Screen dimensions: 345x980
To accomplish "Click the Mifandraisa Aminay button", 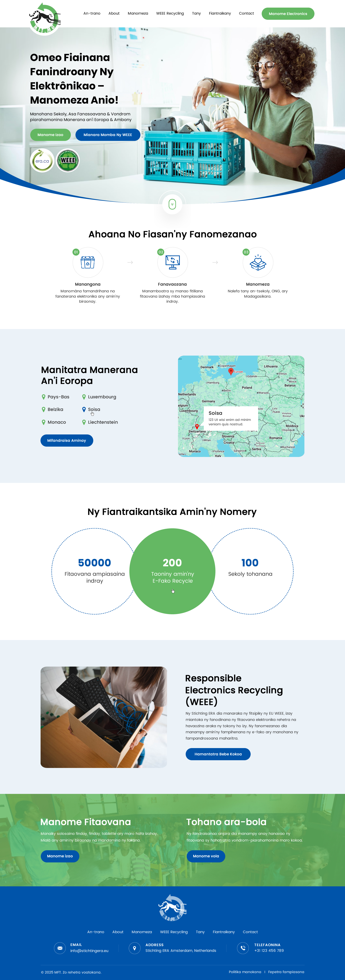I will point(67,441).
